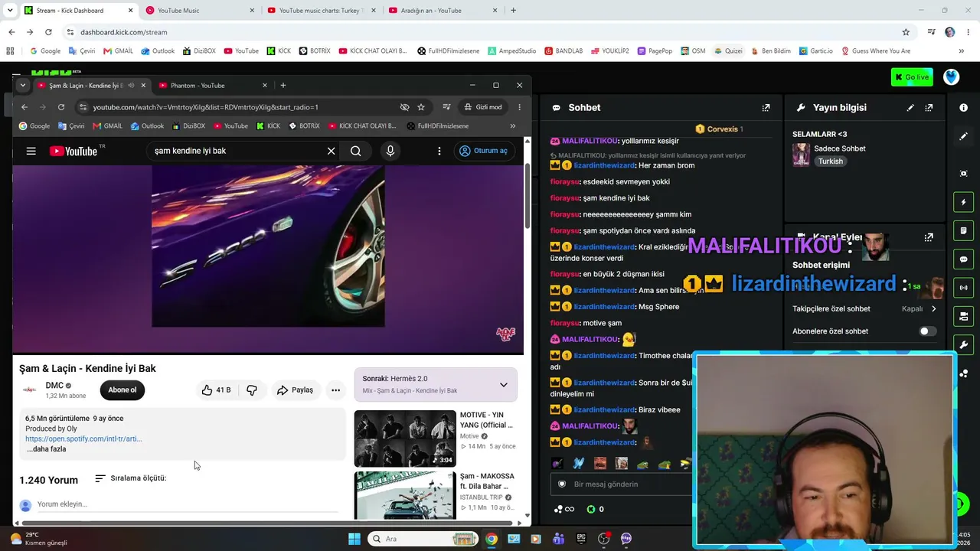Open the Şam - MAKOSSA video thumbnail
Viewport: 980px width, 551px height.
click(x=405, y=495)
